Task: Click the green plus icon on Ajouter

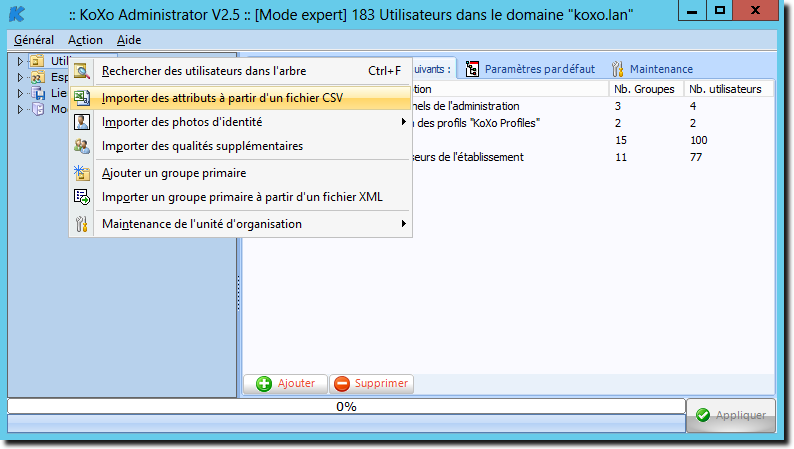Action: point(263,384)
